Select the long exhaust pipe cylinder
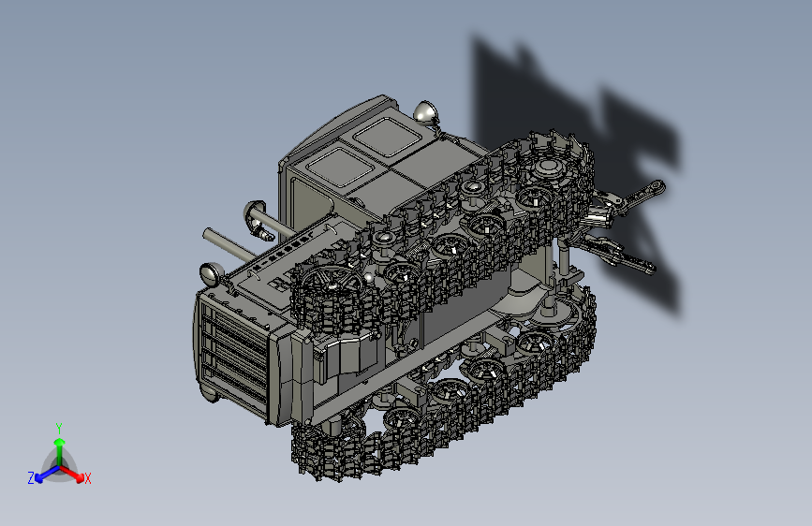Image resolution: width=812 pixels, height=526 pixels. click(229, 245)
